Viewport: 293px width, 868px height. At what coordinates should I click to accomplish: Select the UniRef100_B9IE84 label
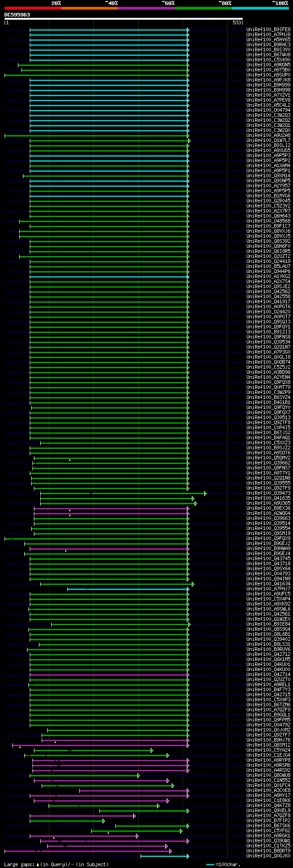coord(268,624)
